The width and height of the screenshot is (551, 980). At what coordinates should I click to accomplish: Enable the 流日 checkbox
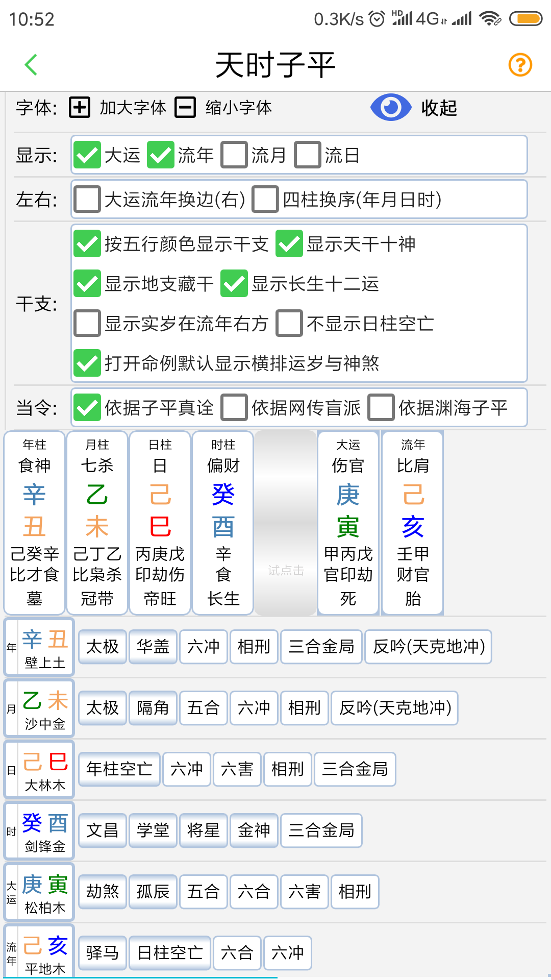click(x=308, y=155)
